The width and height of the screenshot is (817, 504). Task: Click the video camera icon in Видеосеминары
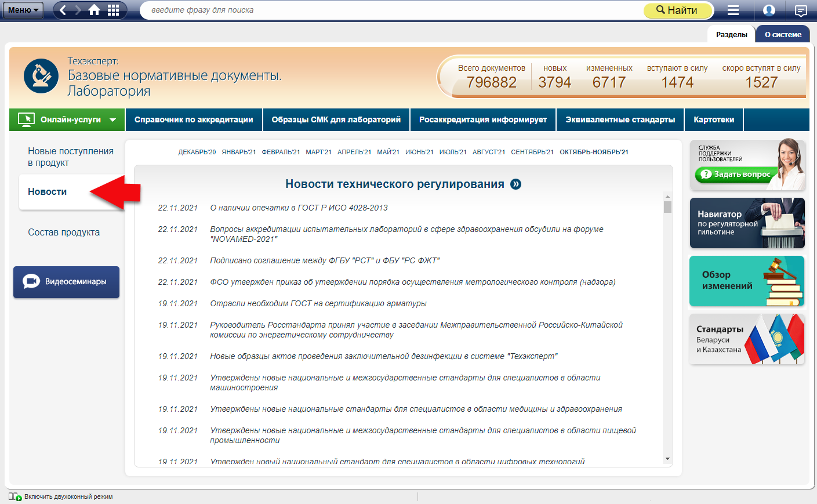[31, 281]
